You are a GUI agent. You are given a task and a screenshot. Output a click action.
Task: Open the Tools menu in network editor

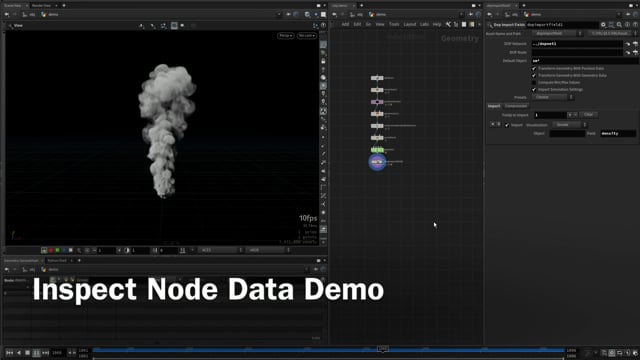coord(394,24)
